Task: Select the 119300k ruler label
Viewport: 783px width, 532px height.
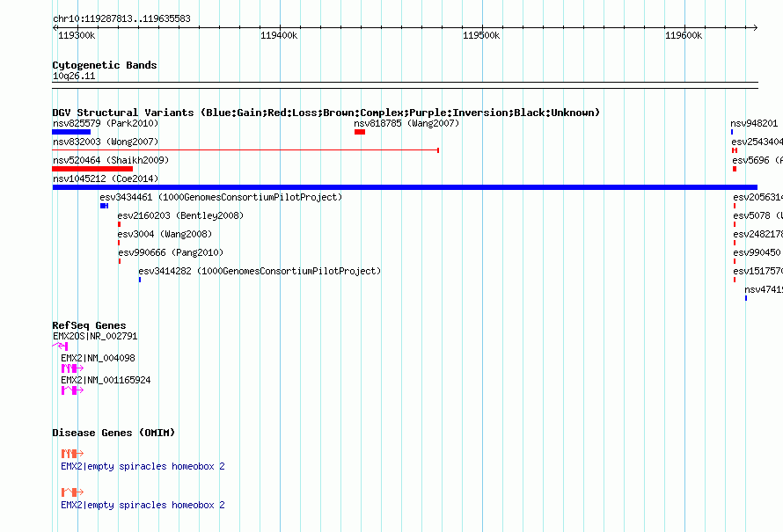Action: click(x=77, y=35)
